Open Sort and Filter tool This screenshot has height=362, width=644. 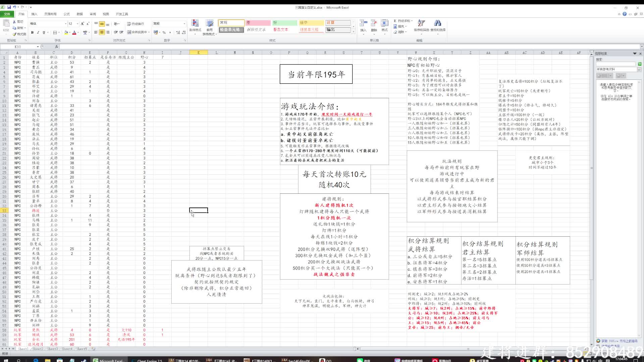pos(421,23)
